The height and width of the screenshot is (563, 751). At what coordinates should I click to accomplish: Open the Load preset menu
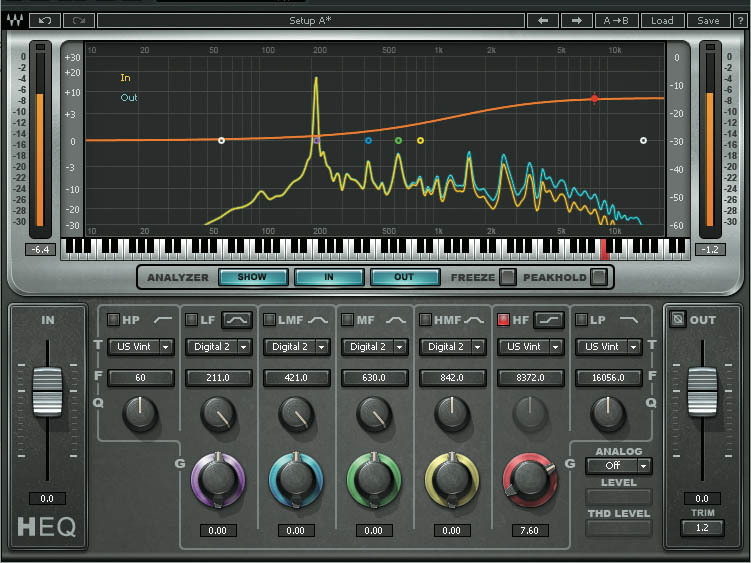point(662,21)
